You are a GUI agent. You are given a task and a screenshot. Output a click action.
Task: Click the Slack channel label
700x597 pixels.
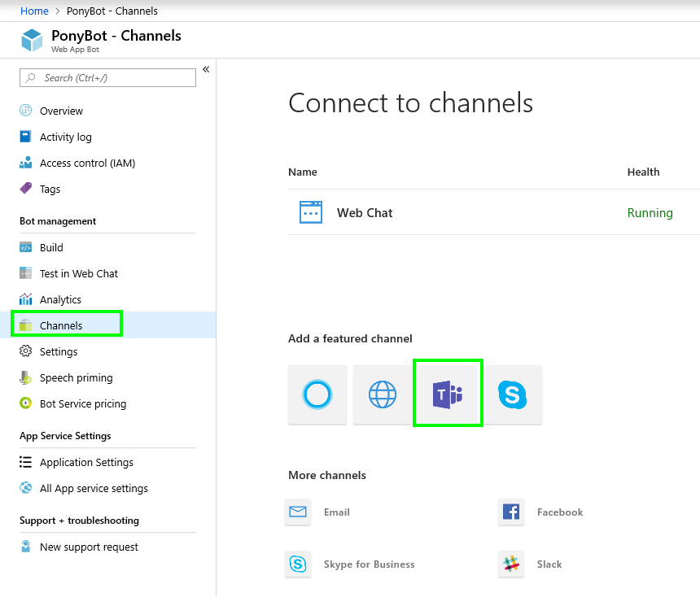pos(549,564)
